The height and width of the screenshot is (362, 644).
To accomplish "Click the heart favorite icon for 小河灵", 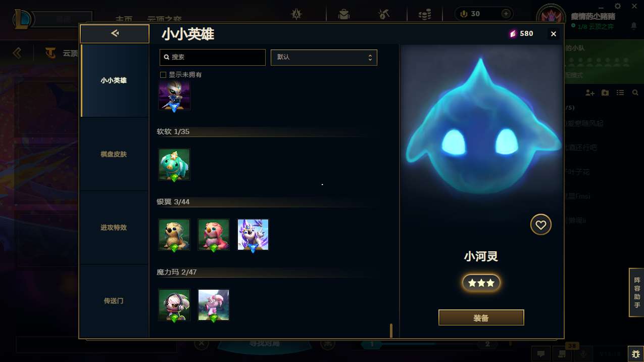I will click(540, 224).
